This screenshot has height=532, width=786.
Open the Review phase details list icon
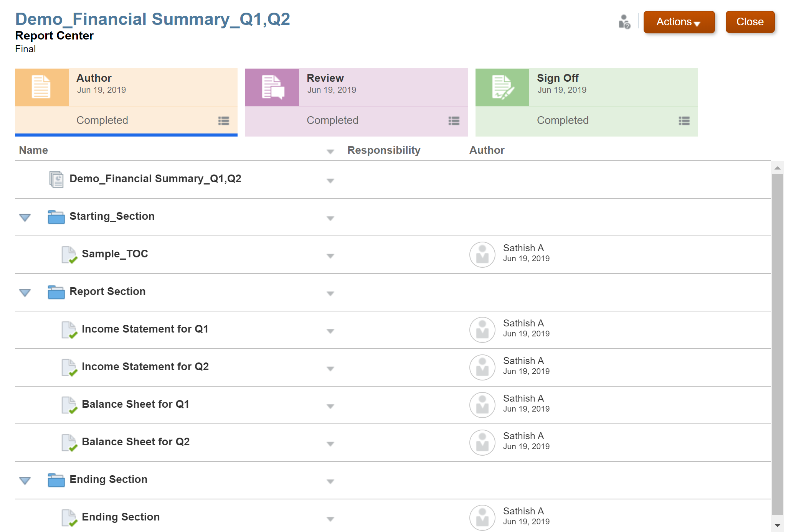(454, 121)
